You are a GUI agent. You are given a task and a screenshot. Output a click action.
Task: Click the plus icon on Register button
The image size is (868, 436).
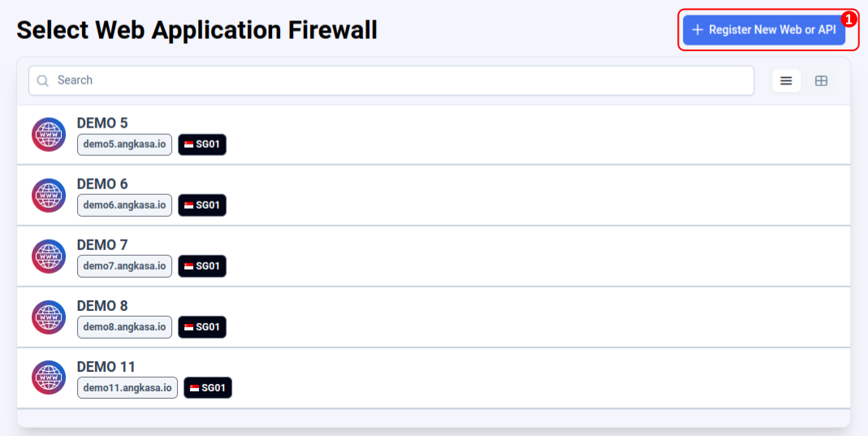[697, 30]
